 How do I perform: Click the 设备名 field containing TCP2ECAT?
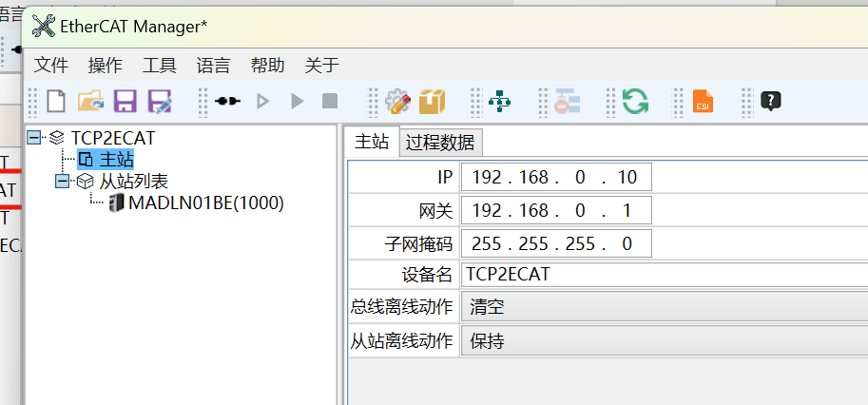pos(665,275)
